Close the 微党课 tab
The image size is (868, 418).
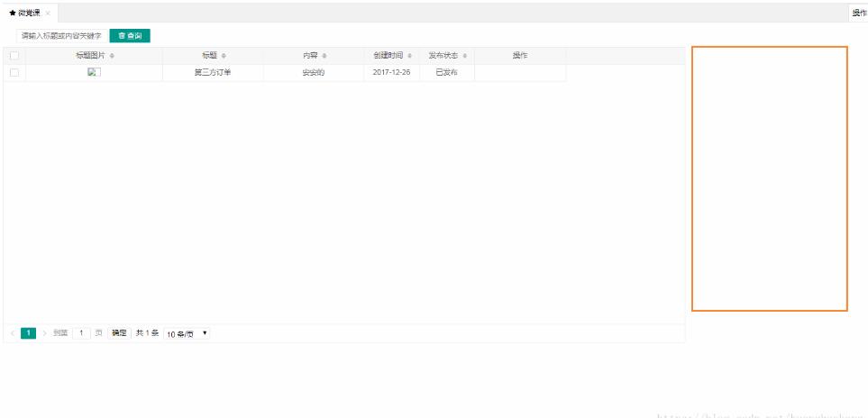(48, 13)
